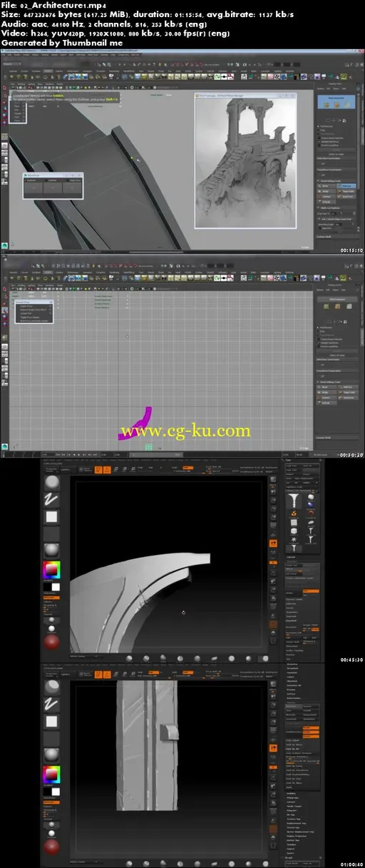Pick a hue in 00:45:30 color picker
The image size is (365, 868).
[51, 570]
